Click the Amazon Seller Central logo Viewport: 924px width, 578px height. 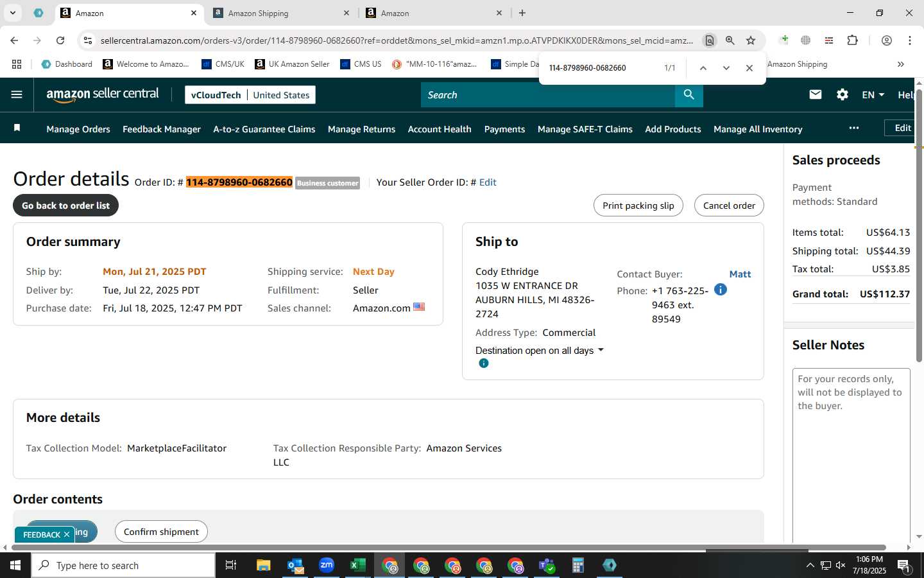point(103,94)
